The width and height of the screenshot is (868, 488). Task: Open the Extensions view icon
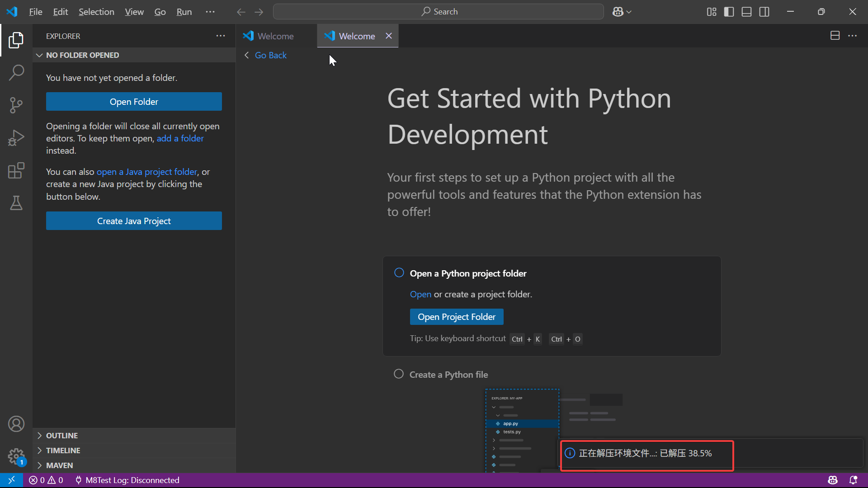(x=16, y=171)
